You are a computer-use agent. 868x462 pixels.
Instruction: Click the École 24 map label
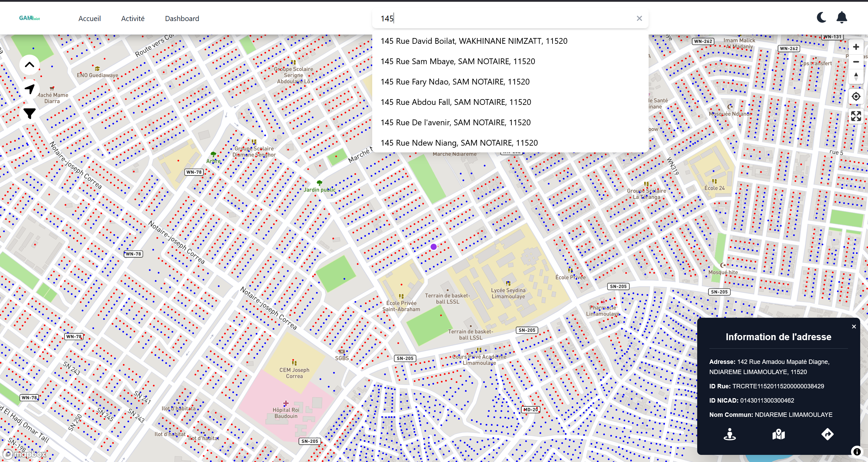(715, 188)
